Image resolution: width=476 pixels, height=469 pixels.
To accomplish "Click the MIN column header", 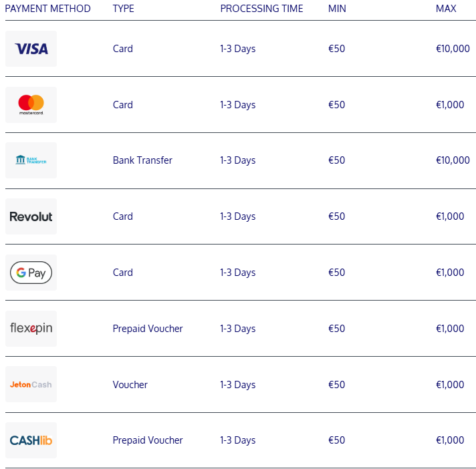I will (337, 9).
